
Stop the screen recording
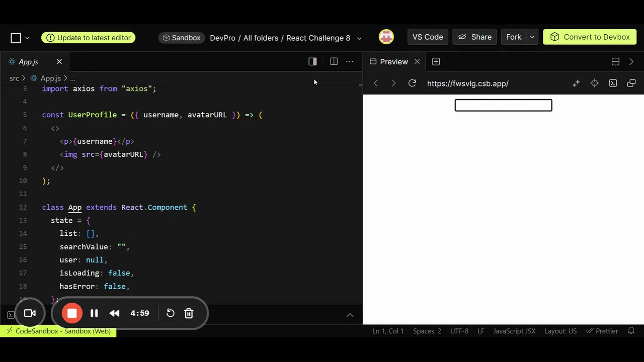[72, 313]
